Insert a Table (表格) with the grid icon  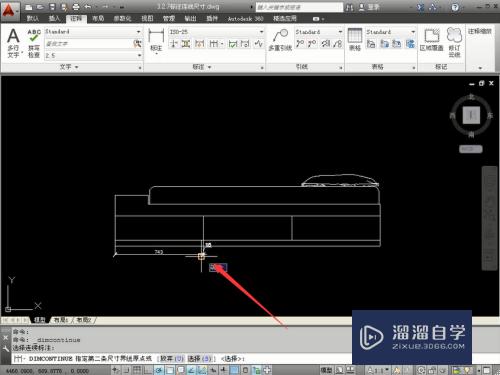click(355, 39)
